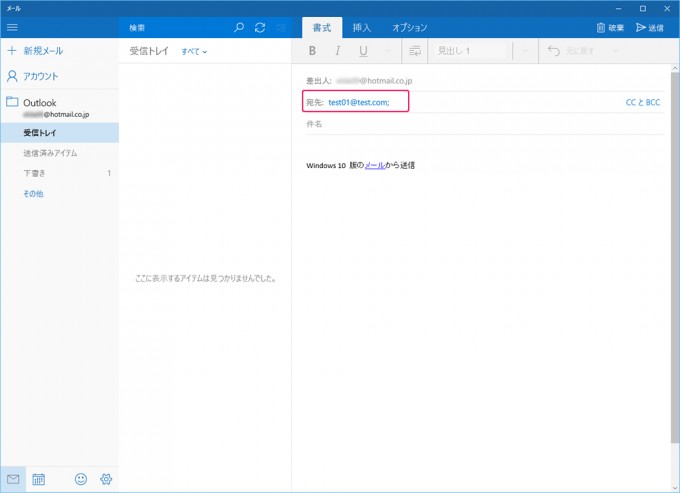Click in the 検索 search field
Image resolution: width=680 pixels, height=493 pixels.
pos(176,27)
